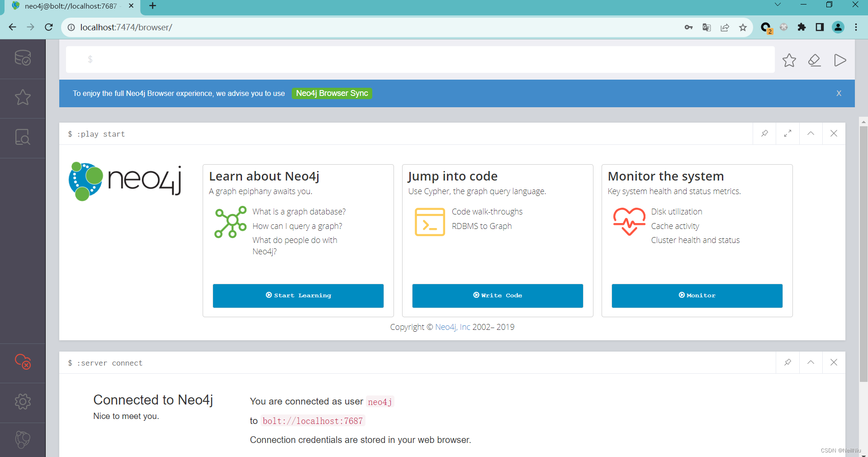
Task: Click 'Code walk-throughs' text
Action: click(487, 212)
